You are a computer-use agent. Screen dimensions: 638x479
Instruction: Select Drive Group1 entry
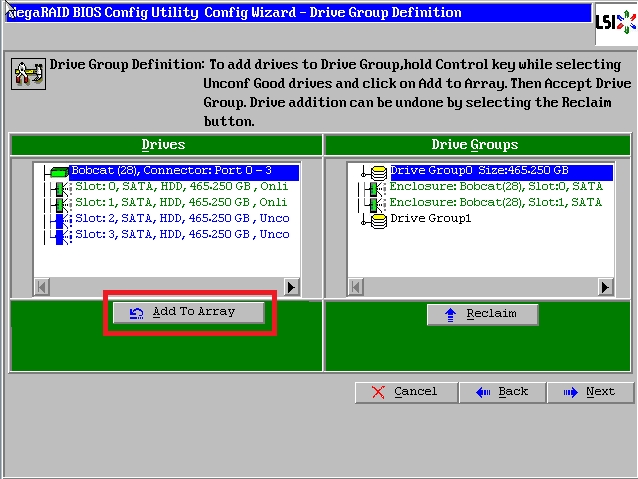pos(430,219)
